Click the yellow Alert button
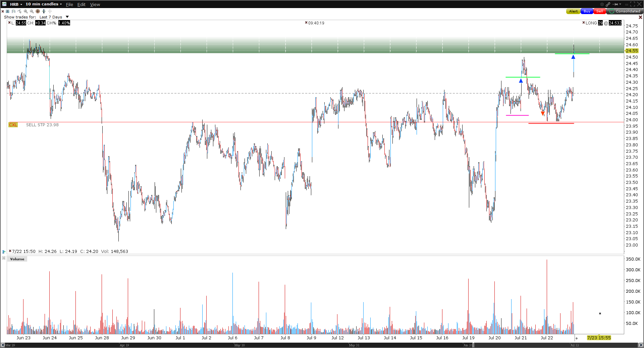The image size is (644, 348). coord(573,11)
